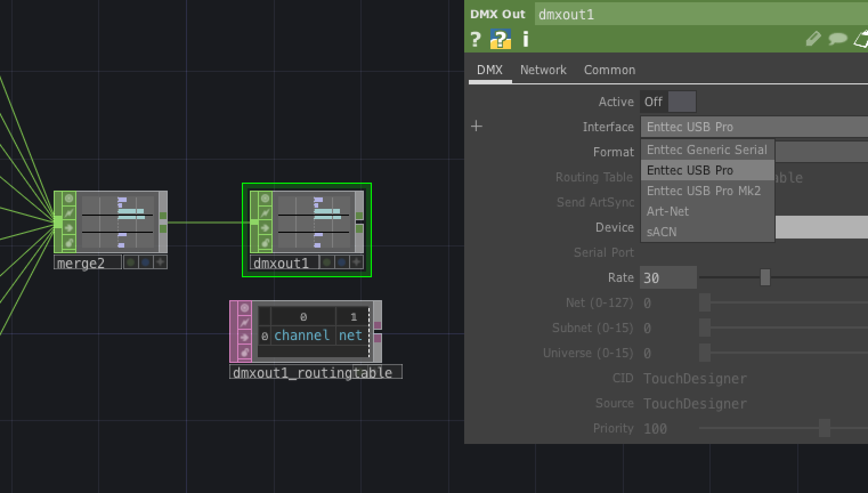The image size is (868, 493).
Task: Click the plus icon beside merge2 node name
Action: point(160,262)
